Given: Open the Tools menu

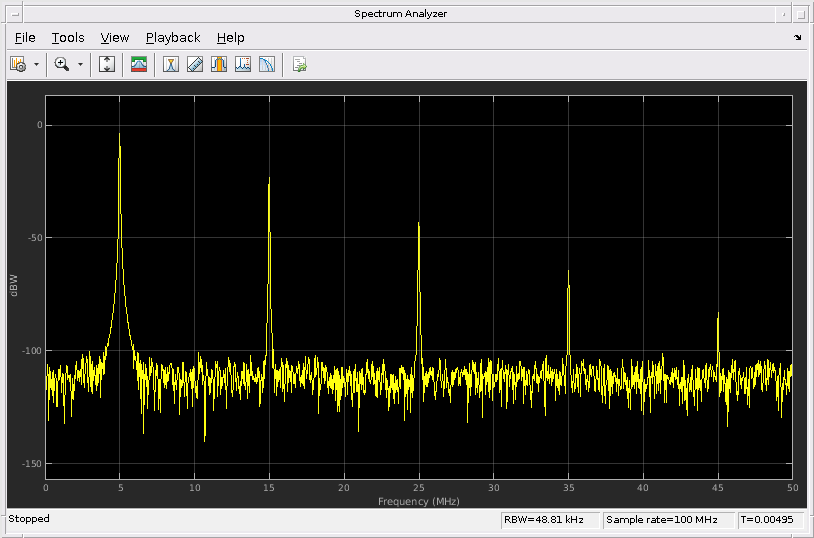Looking at the screenshot, I should (x=68, y=38).
